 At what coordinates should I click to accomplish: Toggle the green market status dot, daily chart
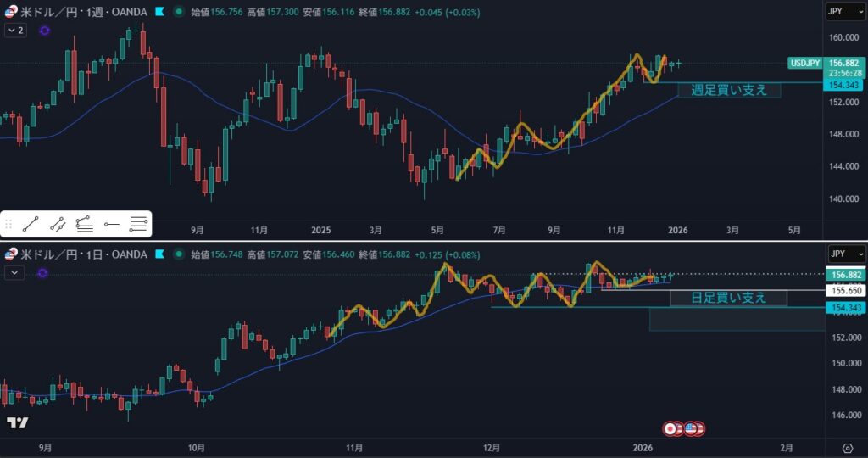click(177, 254)
